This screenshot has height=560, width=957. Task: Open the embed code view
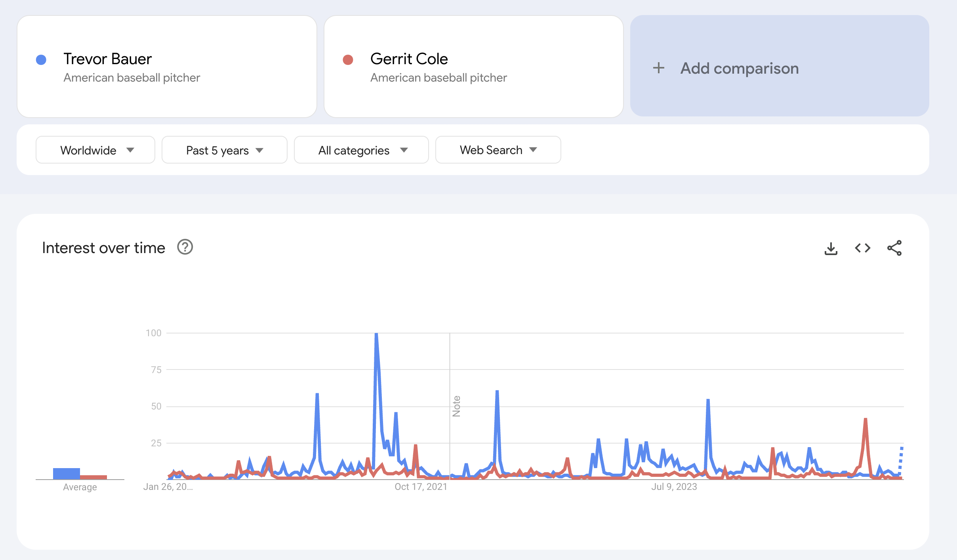862,248
